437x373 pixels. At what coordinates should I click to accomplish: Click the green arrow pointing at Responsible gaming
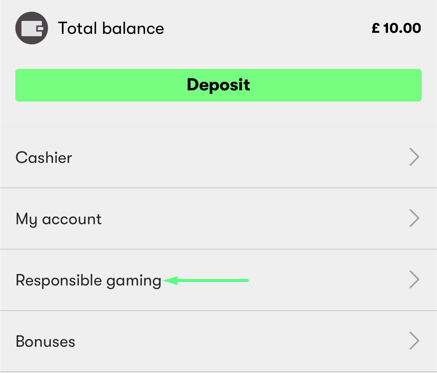206,280
